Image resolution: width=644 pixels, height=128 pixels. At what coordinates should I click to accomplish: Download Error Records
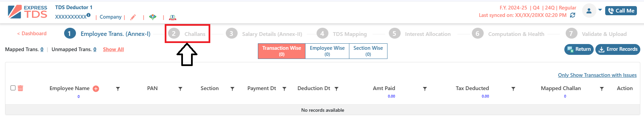(x=618, y=49)
